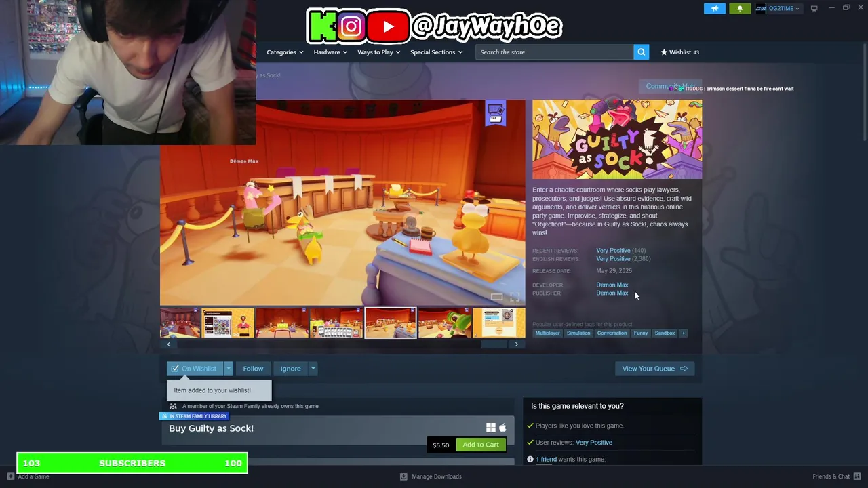Click View Your Queue button
868x488 pixels.
(x=654, y=369)
